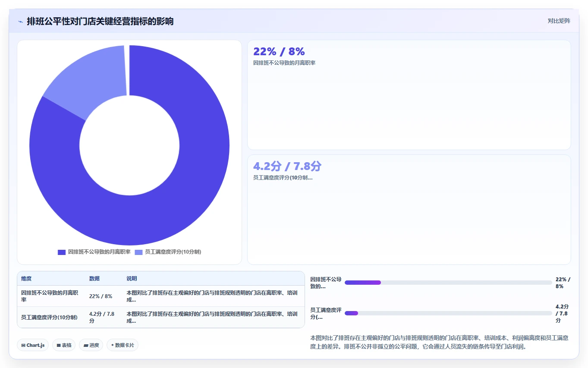This screenshot has height=368, width=588.
Task: Click the 22% / 8% progress value label
Action: (563, 283)
